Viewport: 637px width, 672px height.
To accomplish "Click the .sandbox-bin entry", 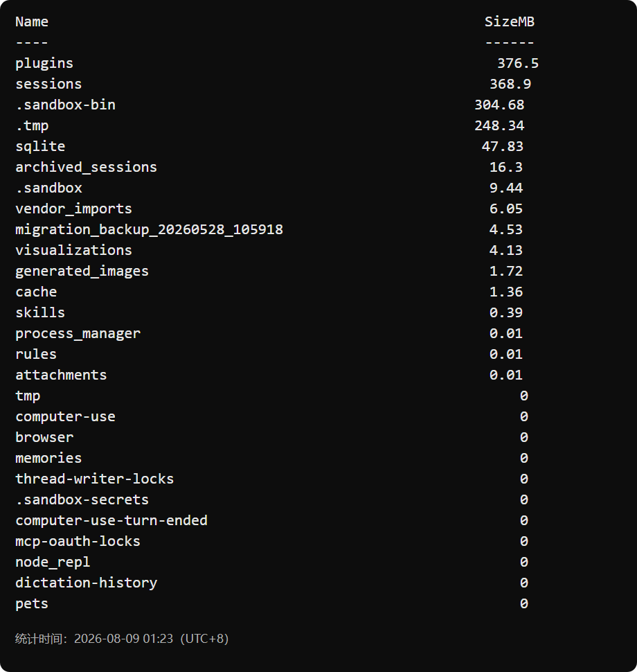I will coord(65,105).
